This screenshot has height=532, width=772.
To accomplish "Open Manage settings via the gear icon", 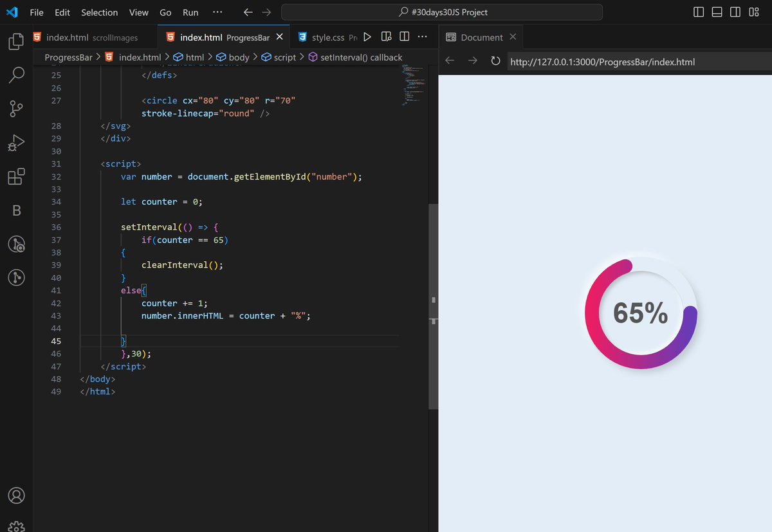I will tap(16, 526).
